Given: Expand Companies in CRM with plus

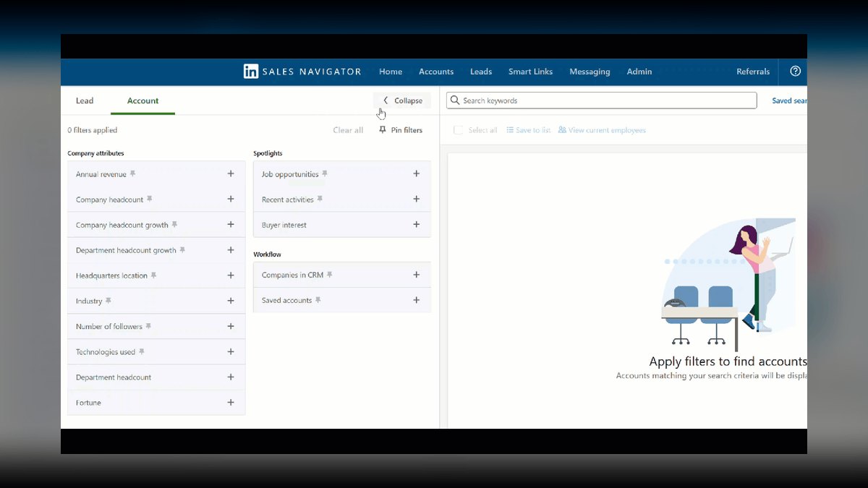Looking at the screenshot, I should [x=416, y=275].
